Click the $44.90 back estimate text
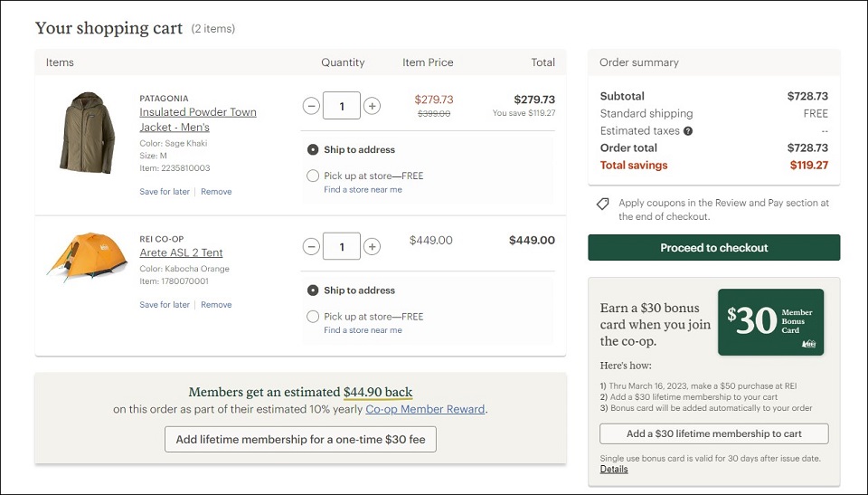Image resolution: width=868 pixels, height=495 pixels. click(378, 392)
